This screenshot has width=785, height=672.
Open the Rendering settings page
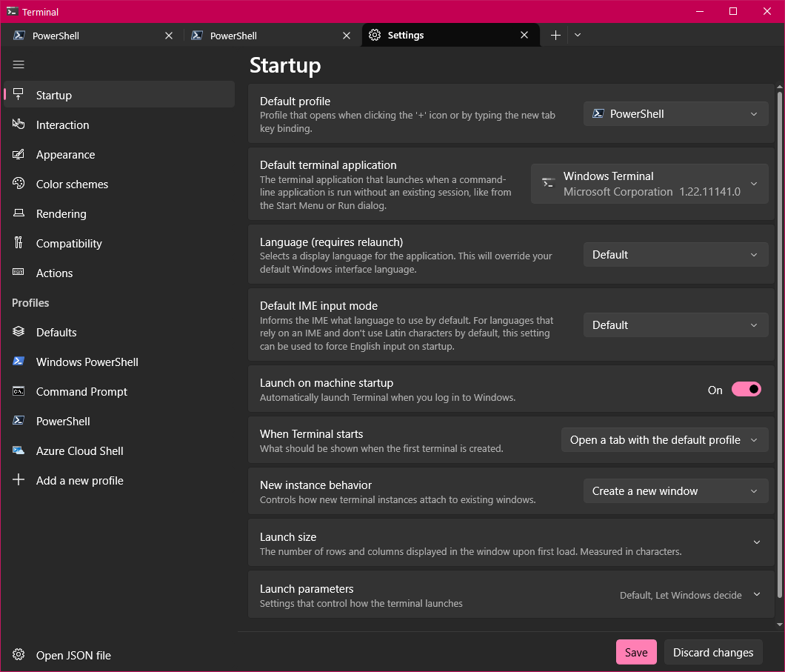coord(119,213)
